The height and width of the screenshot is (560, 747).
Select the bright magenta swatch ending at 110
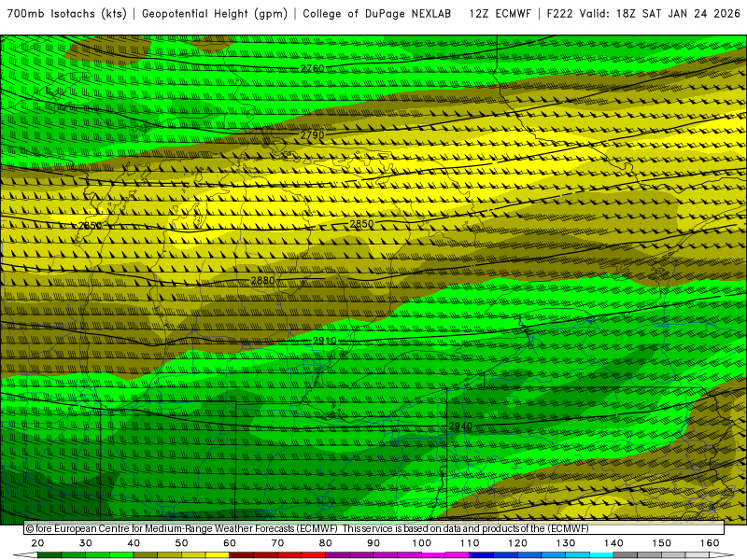point(458,555)
